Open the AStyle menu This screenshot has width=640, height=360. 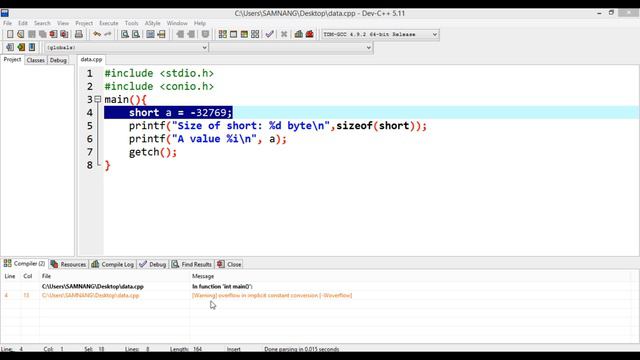tap(153, 23)
